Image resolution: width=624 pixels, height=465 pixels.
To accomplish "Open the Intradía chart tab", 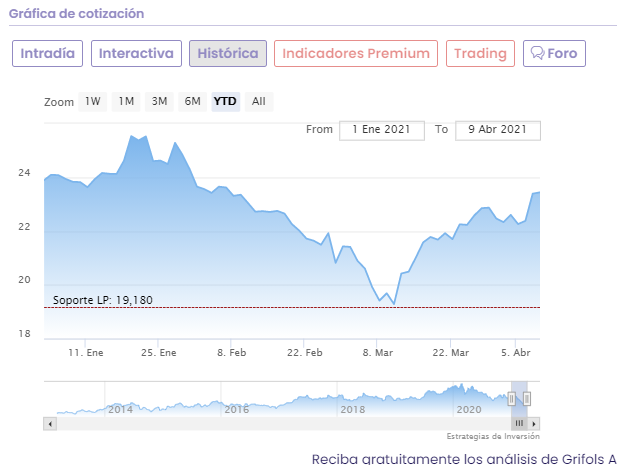I will coord(48,53).
